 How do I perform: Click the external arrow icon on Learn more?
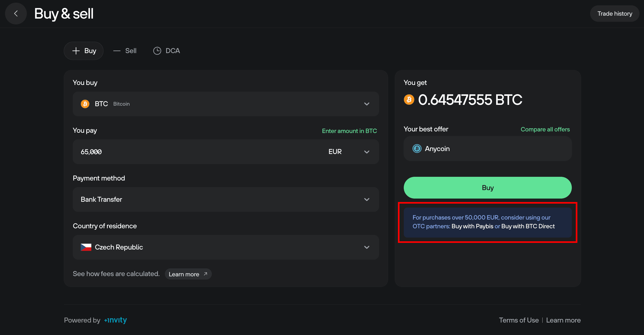click(205, 274)
